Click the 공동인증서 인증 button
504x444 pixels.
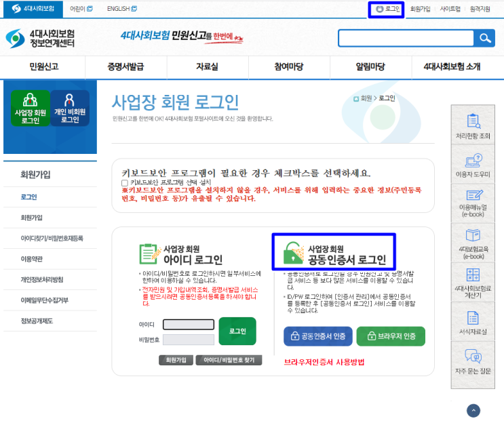point(318,336)
